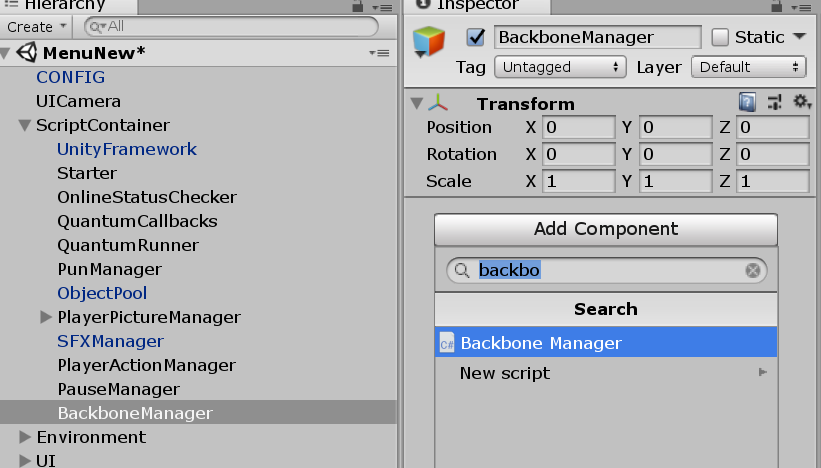Click the Position Y field

point(675,127)
